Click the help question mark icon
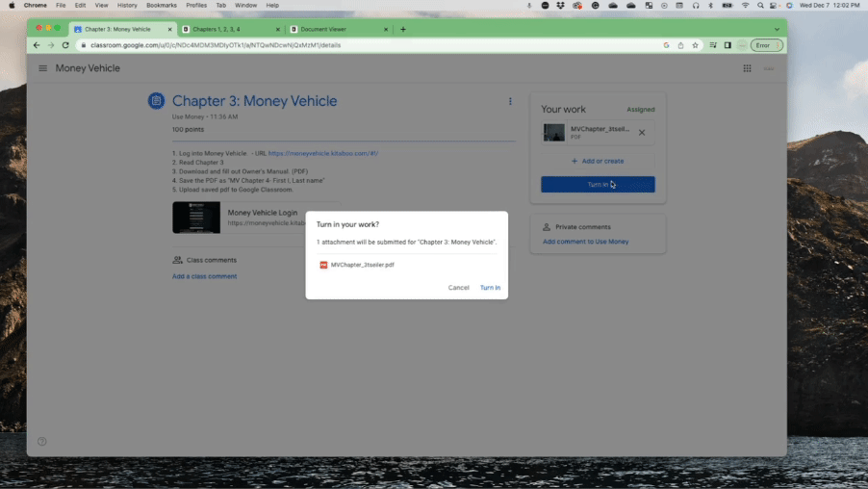 tap(42, 442)
